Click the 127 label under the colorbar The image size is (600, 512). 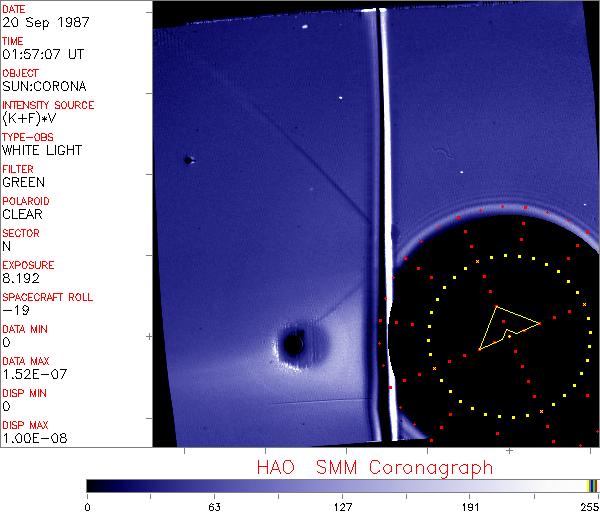tap(343, 505)
